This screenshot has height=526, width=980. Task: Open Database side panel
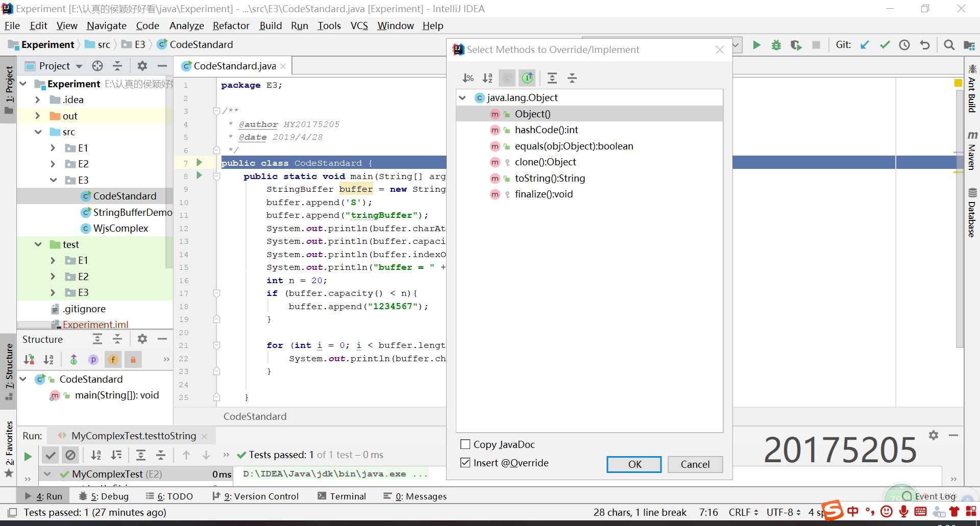click(972, 213)
